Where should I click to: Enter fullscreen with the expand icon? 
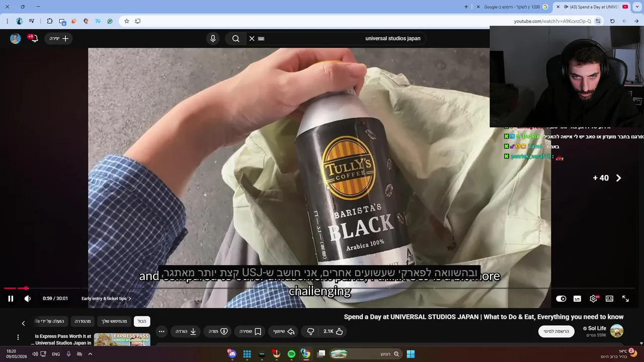pos(625,299)
